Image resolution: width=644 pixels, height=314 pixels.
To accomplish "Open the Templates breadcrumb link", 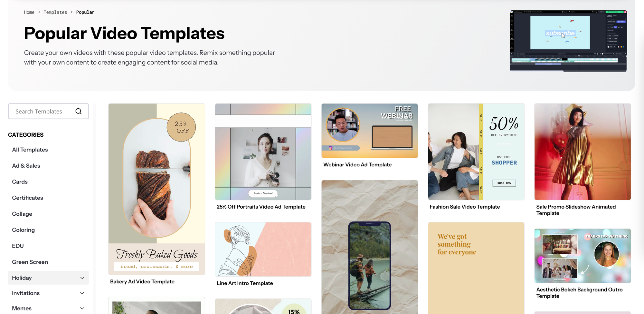I will click(x=55, y=12).
